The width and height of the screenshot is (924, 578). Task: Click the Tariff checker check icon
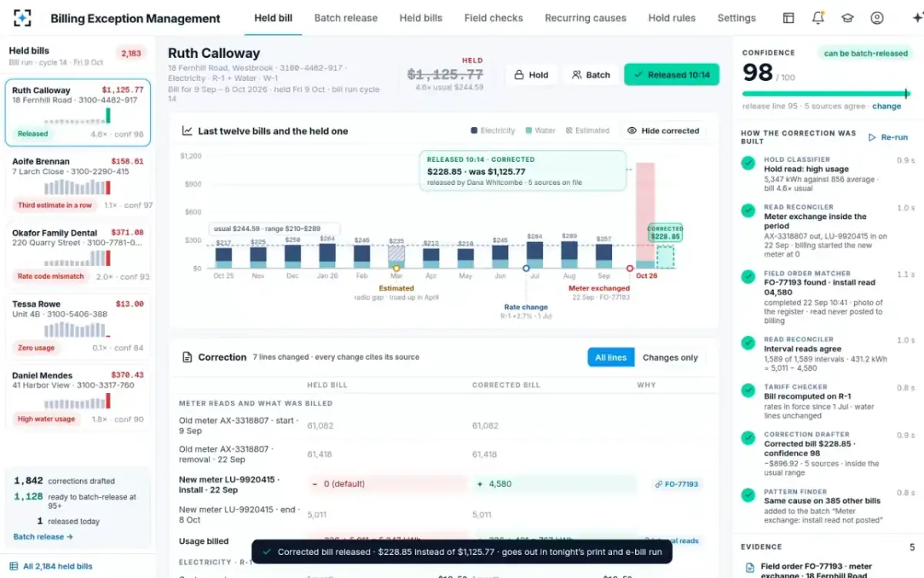pyautogui.click(x=748, y=391)
